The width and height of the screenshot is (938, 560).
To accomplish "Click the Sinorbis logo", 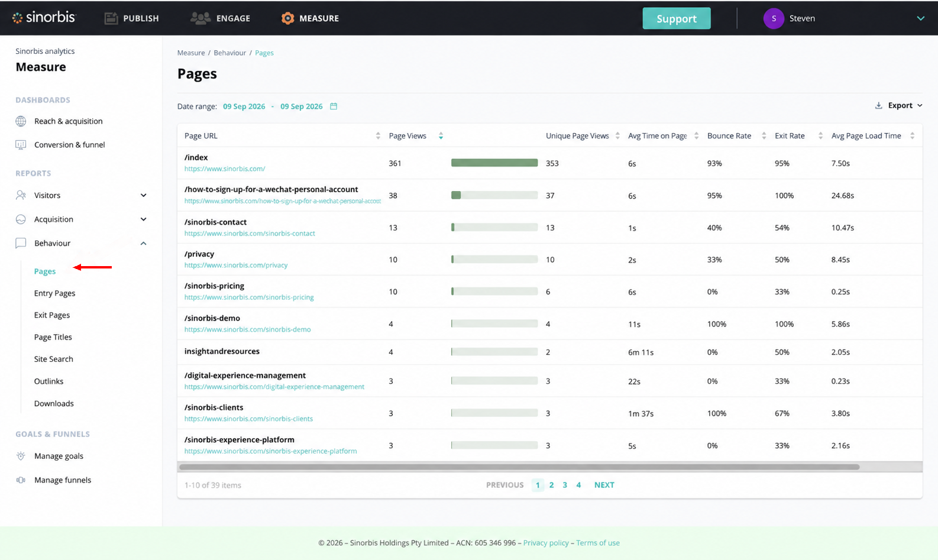I will 44,18.
